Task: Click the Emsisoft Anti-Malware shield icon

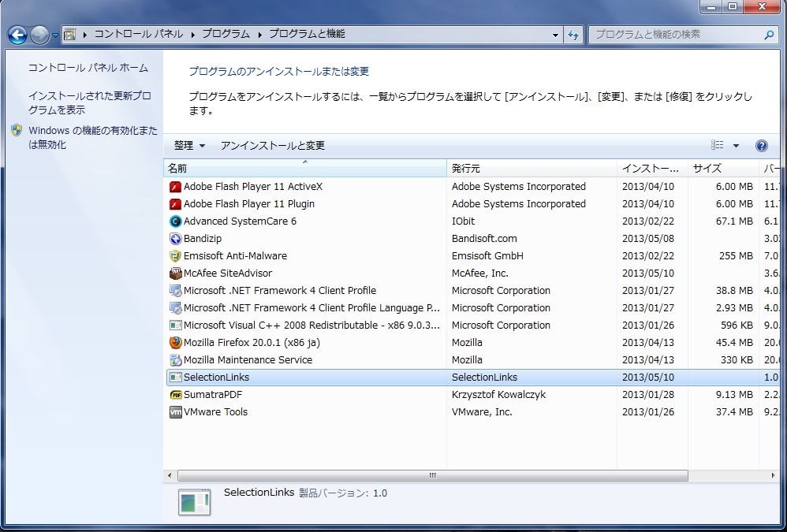Action: point(175,256)
